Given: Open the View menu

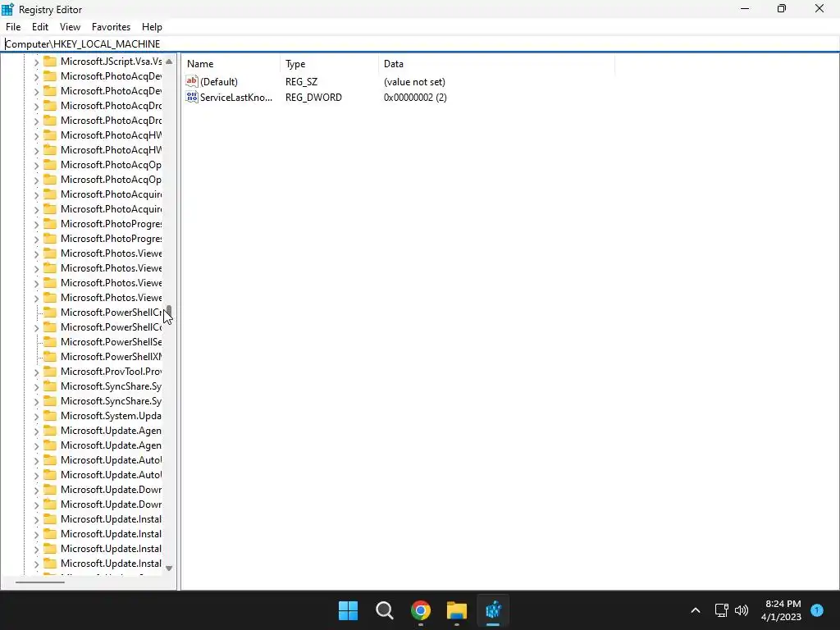Looking at the screenshot, I should [x=70, y=27].
